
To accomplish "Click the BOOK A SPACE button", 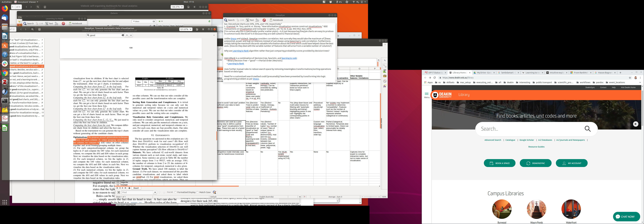I will [x=500, y=163].
